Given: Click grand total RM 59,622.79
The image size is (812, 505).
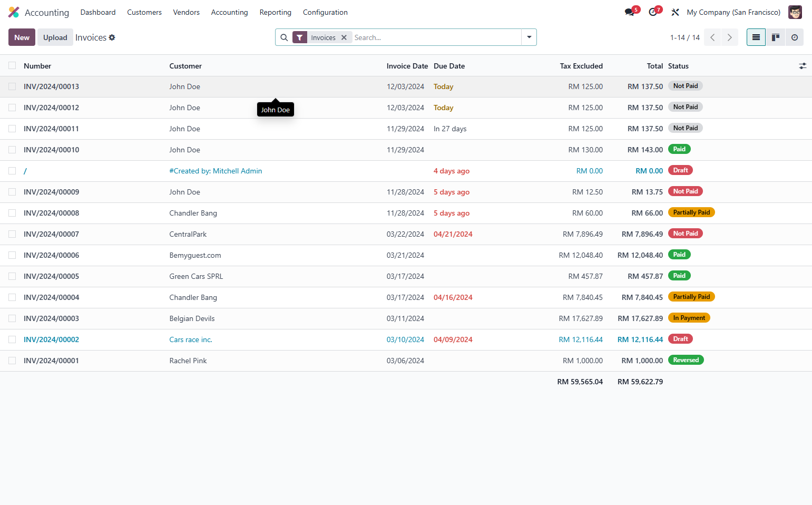Looking at the screenshot, I should click(x=640, y=382).
